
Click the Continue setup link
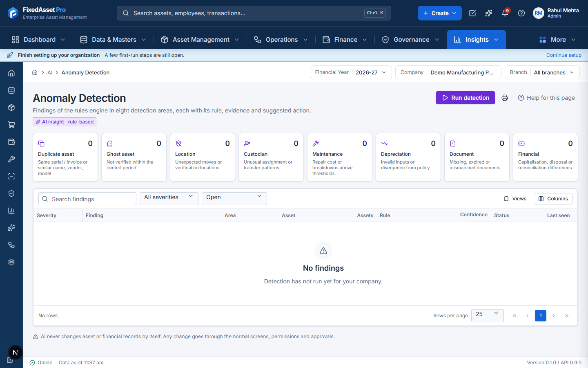(564, 55)
